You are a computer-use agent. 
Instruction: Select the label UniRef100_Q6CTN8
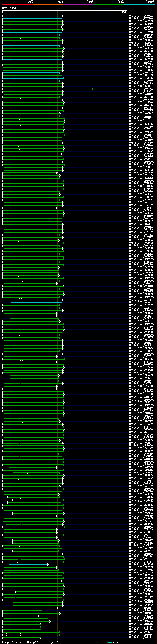click(141, 97)
